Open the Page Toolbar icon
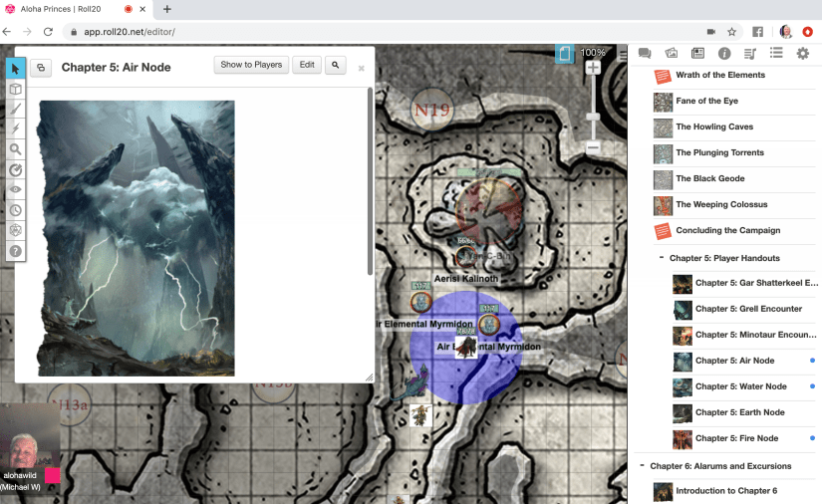822x504 pixels. pos(566,54)
